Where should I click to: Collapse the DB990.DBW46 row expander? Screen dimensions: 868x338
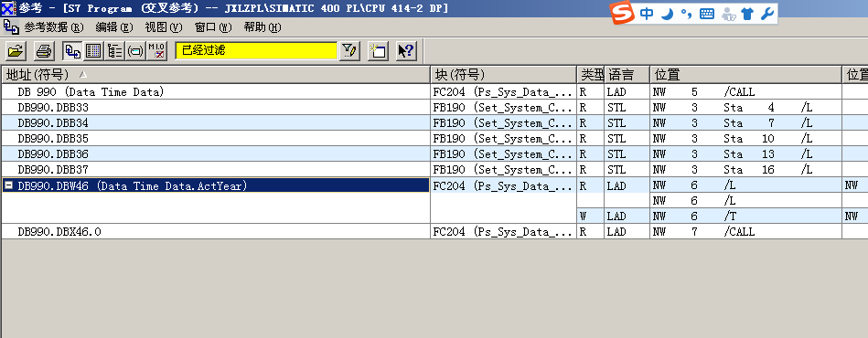[x=8, y=185]
